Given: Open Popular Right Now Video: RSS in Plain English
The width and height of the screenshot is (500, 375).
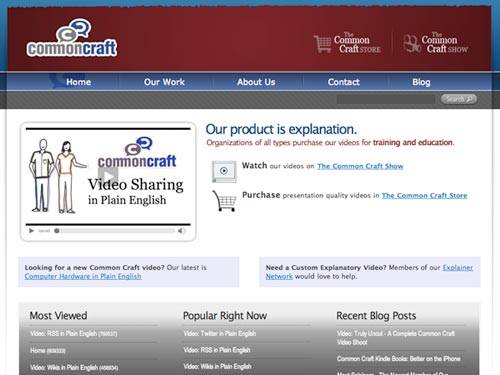Looking at the screenshot, I should coord(217,350).
